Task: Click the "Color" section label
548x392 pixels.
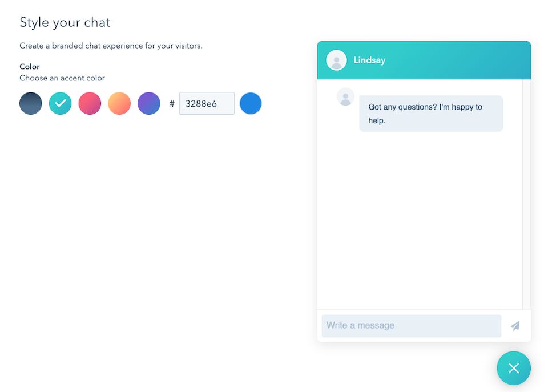Action: coord(30,67)
